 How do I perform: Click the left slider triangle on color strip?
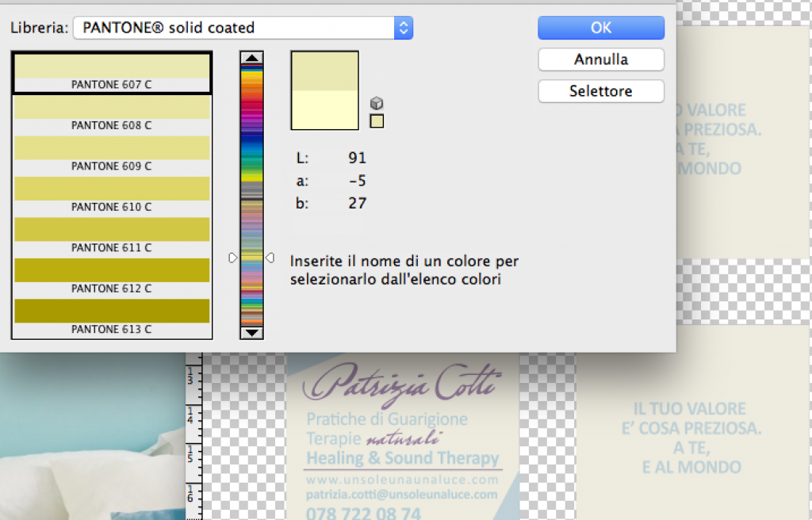click(x=232, y=258)
